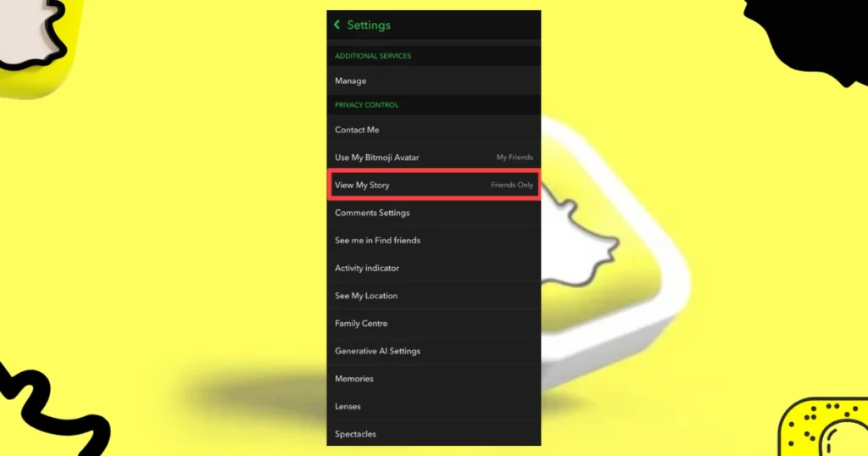Open the Settings header title

coord(369,25)
